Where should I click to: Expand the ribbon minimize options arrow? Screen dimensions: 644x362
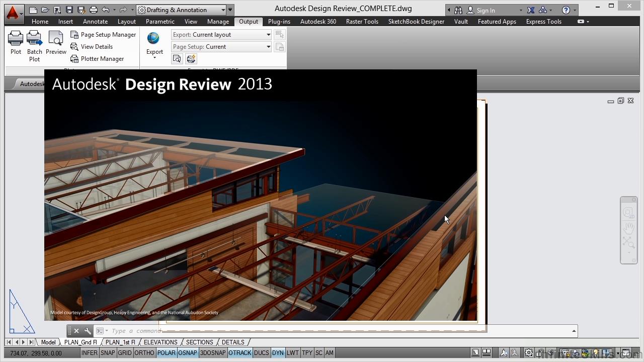(x=588, y=22)
